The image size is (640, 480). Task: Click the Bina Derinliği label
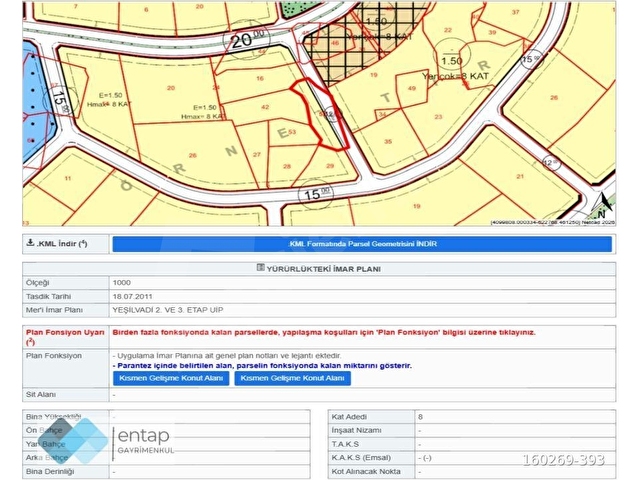coord(50,471)
